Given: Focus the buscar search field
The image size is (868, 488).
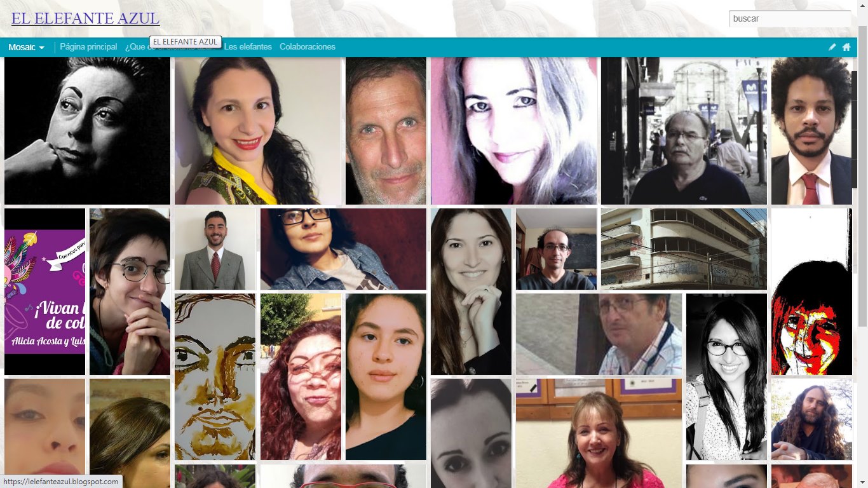Looking at the screenshot, I should point(790,19).
